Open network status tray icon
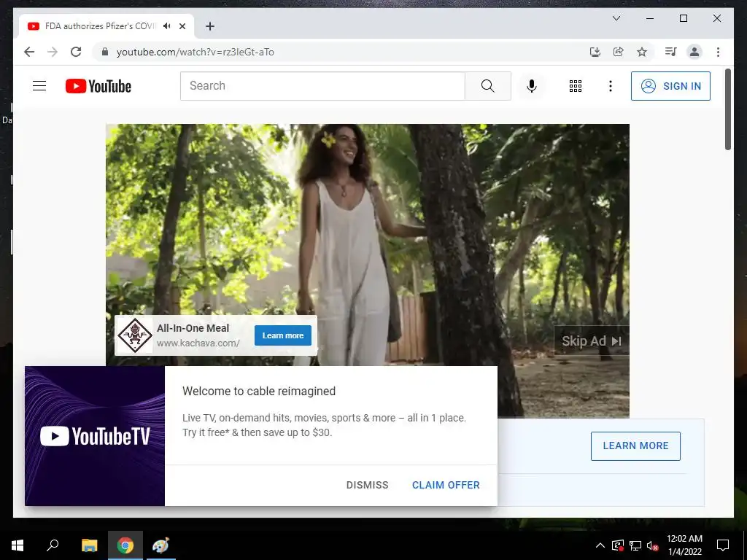Image resolution: width=747 pixels, height=560 pixels. 635,545
